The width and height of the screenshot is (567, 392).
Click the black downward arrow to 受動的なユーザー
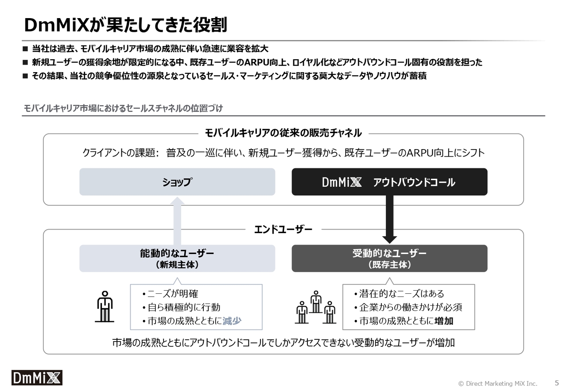pos(389,219)
